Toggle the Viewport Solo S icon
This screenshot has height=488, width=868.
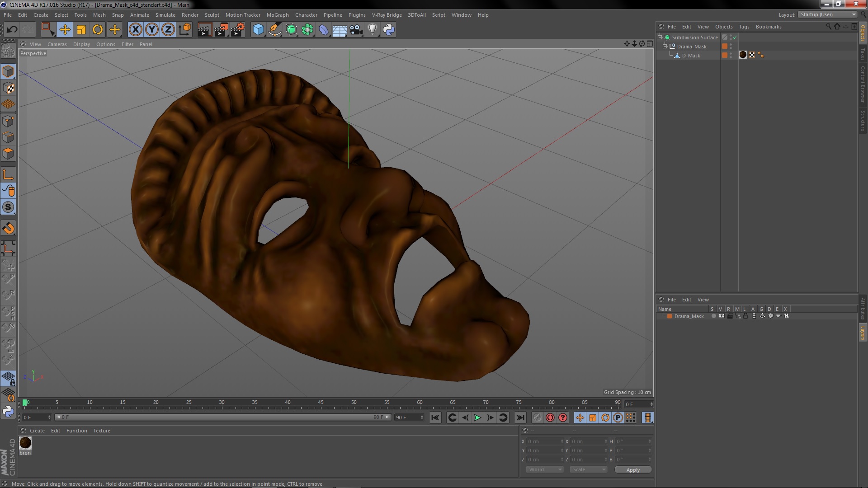8,207
